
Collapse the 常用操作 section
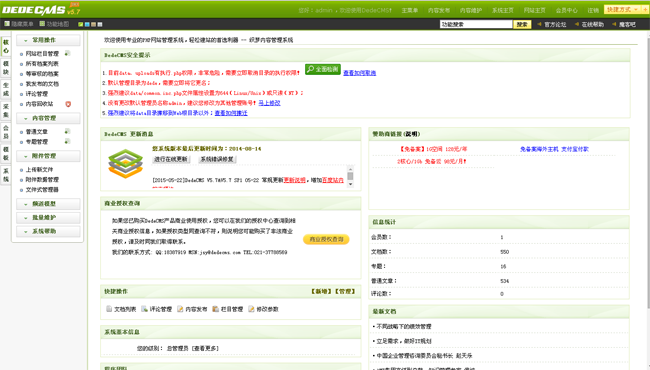pyautogui.click(x=48, y=40)
